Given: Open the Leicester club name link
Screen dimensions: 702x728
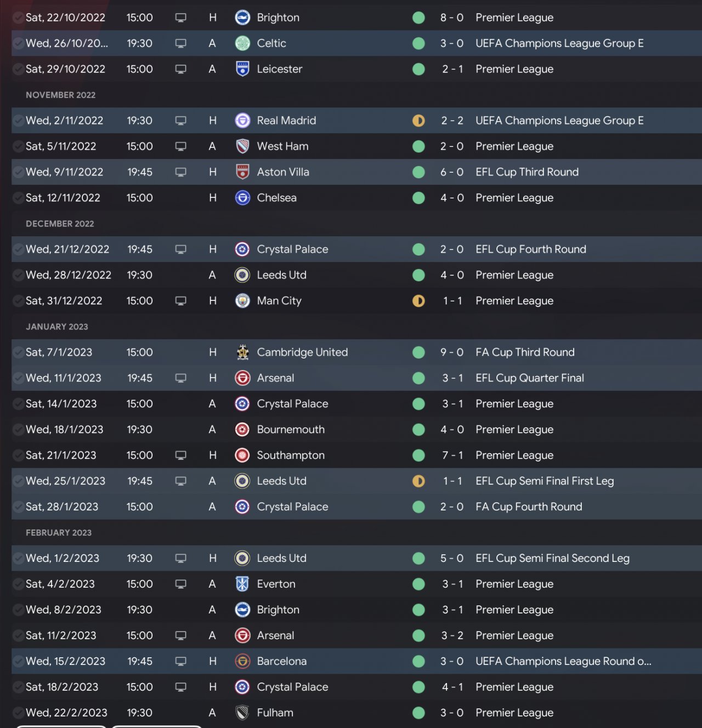Looking at the screenshot, I should click(279, 69).
